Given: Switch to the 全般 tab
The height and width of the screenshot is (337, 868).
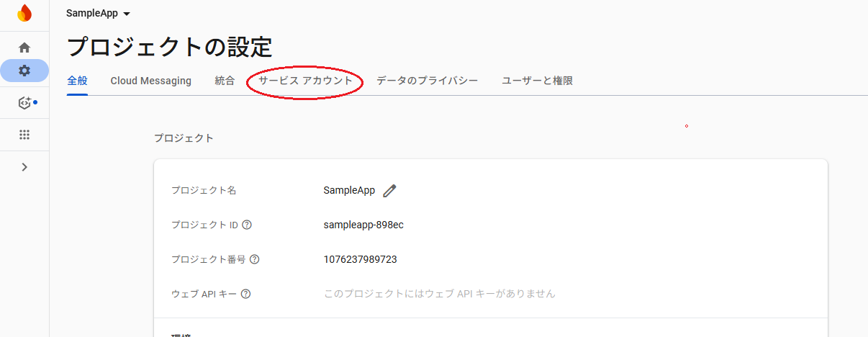Looking at the screenshot, I should (x=77, y=81).
